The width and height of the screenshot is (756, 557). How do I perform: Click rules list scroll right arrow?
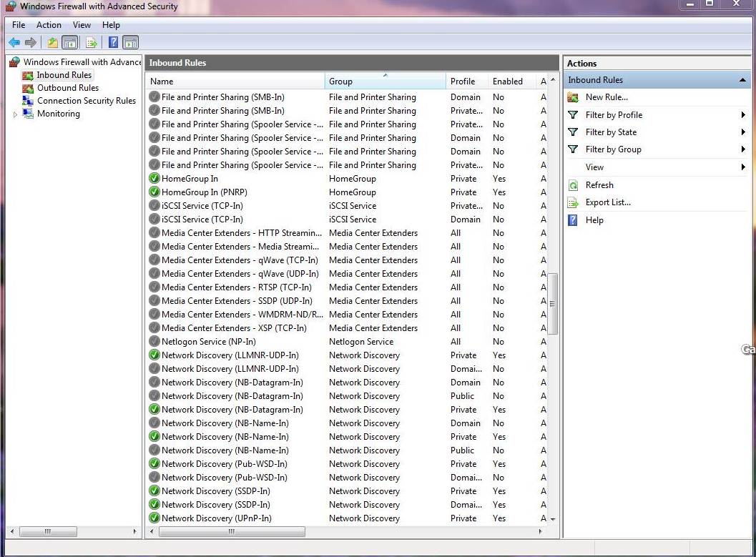pos(540,531)
